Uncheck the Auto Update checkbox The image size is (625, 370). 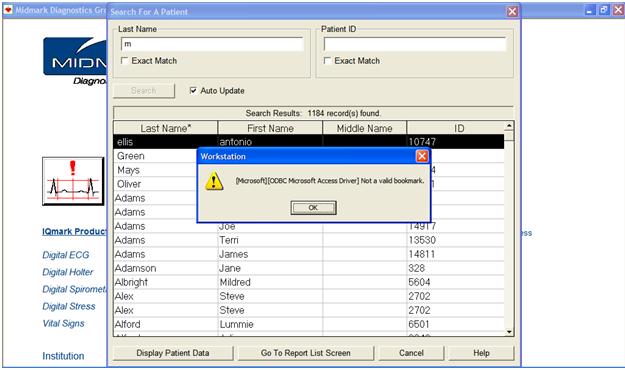coord(193,91)
